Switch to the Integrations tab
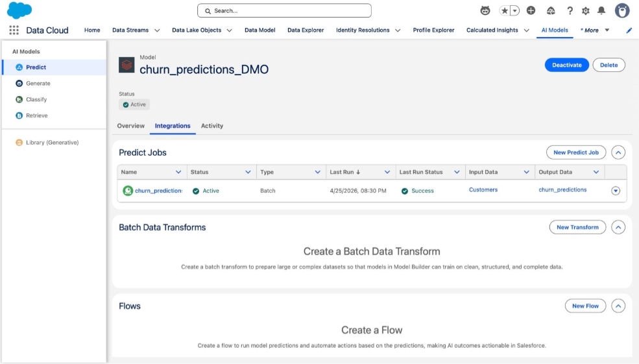 (173, 126)
